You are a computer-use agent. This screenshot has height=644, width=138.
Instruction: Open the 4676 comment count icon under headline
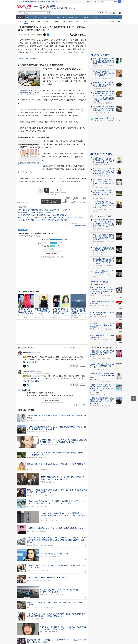(x=34, y=35)
